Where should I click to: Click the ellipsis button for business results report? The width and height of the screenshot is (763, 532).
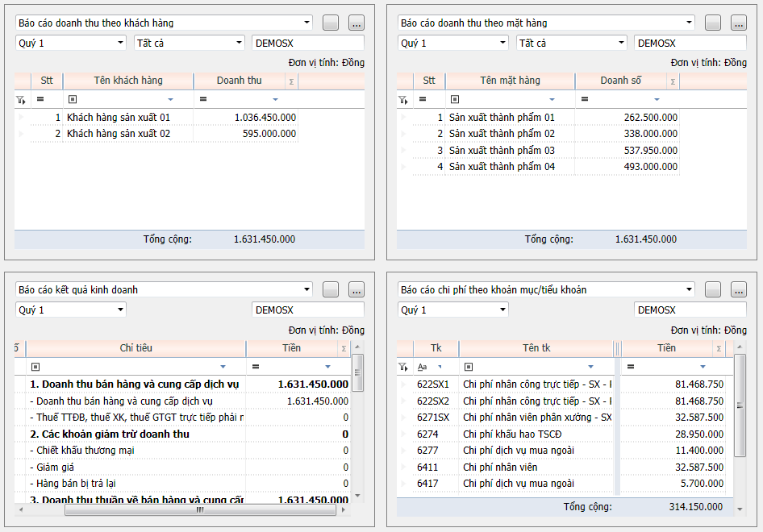click(x=356, y=290)
